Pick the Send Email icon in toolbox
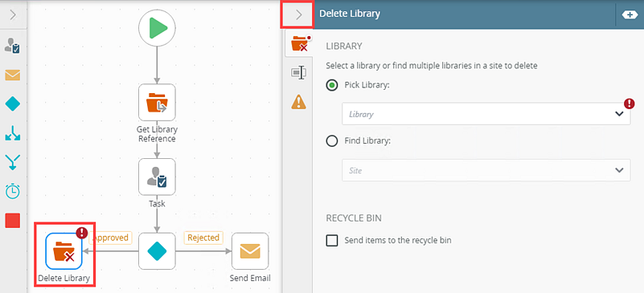644x293 pixels. click(x=12, y=75)
